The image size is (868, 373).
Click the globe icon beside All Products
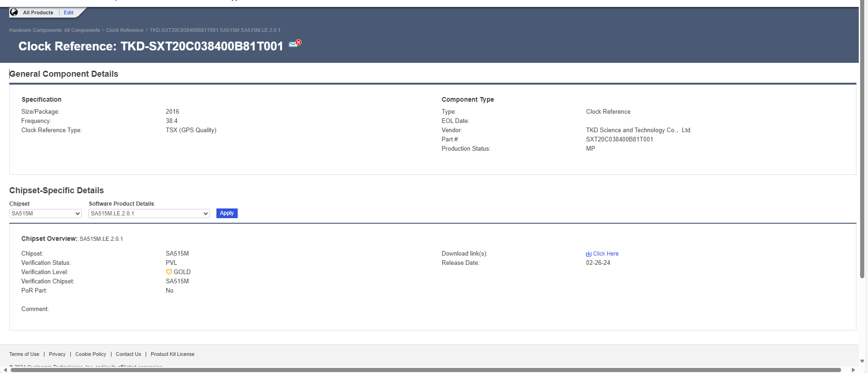[14, 12]
